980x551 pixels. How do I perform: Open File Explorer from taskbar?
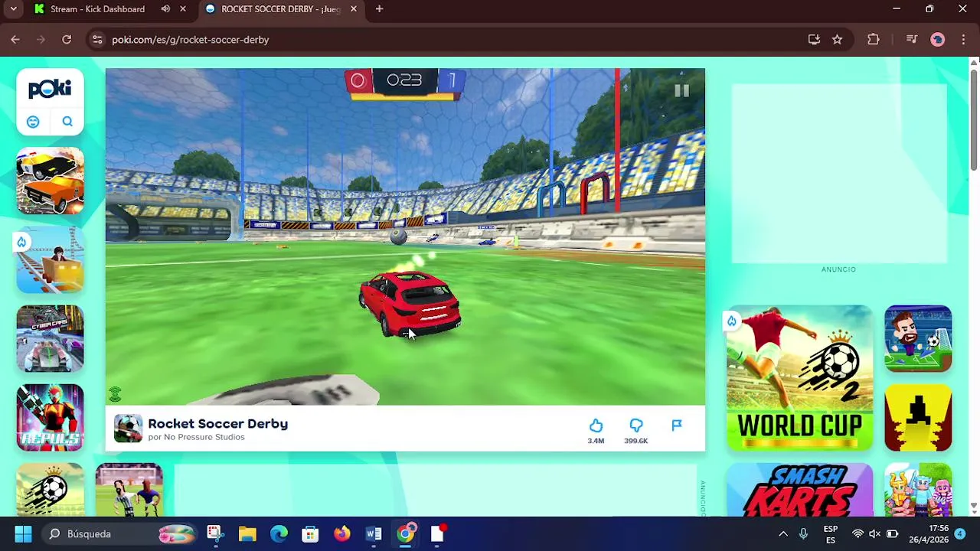(247, 533)
